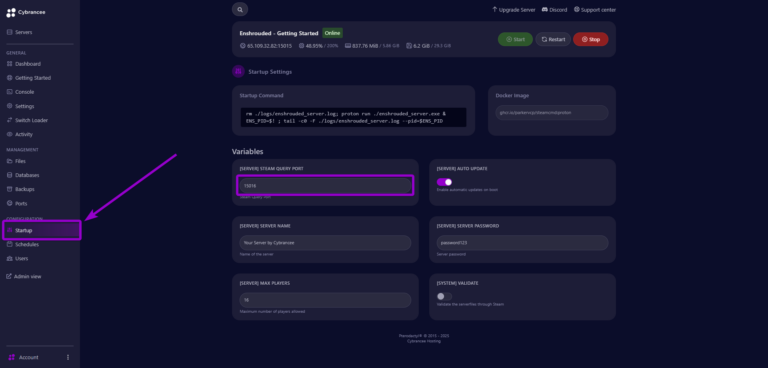Click the Online status badge
This screenshot has height=368, width=768.
pyautogui.click(x=332, y=33)
